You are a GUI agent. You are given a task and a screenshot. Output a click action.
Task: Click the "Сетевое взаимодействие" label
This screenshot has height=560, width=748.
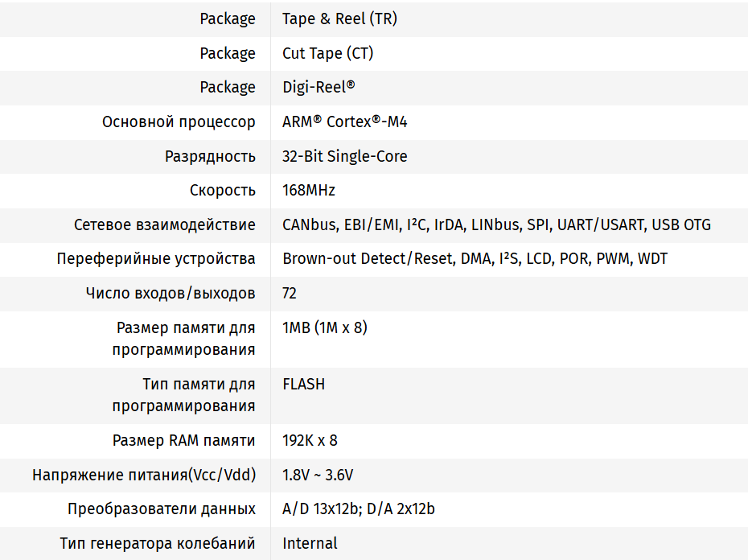pyautogui.click(x=165, y=224)
